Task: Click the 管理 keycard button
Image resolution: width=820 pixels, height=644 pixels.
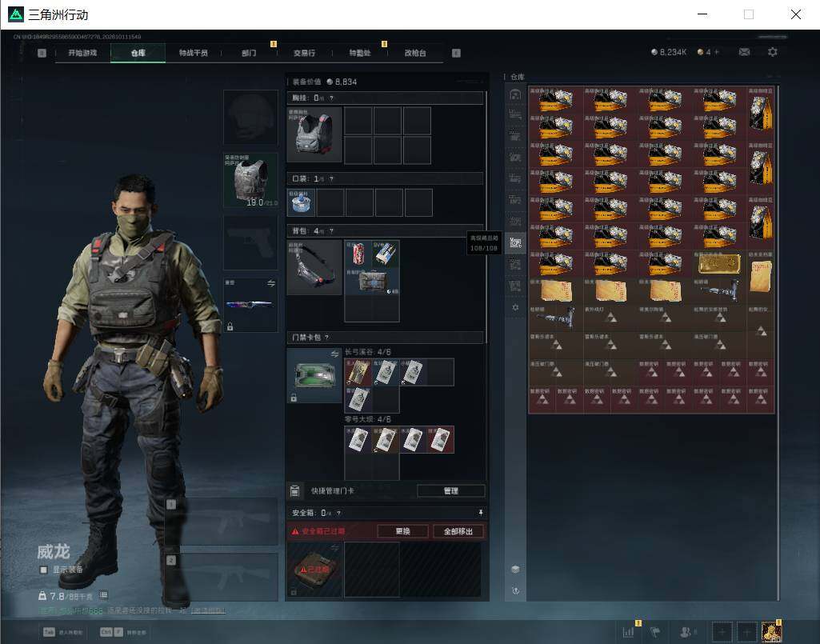Action: tap(450, 490)
